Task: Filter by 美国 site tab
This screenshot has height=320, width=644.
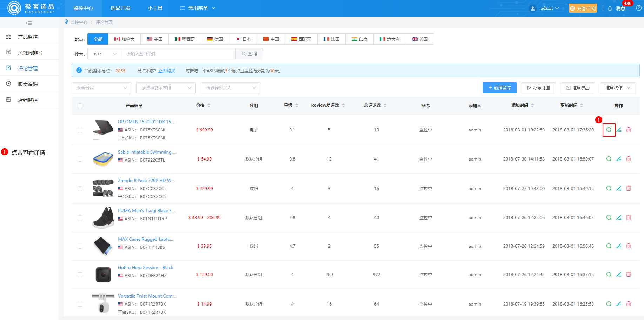Action: [x=154, y=39]
